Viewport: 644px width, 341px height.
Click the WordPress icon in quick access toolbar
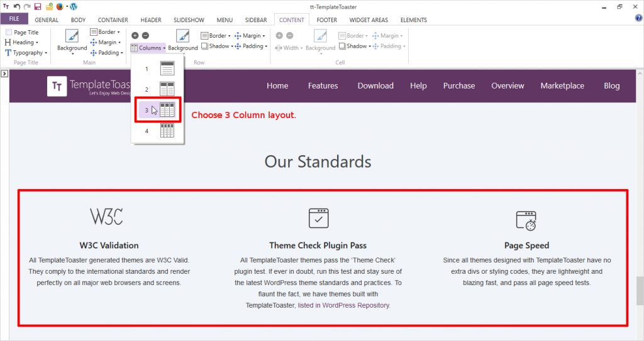(x=74, y=6)
